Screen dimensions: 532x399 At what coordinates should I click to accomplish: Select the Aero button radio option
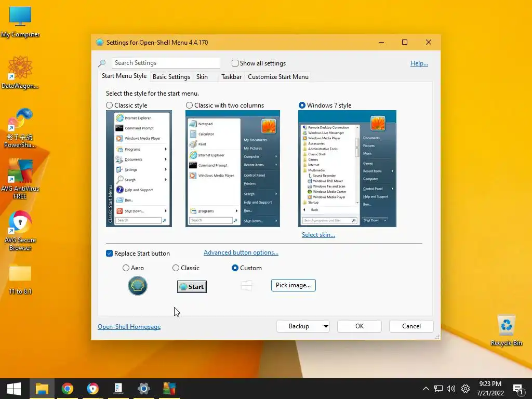pyautogui.click(x=126, y=268)
